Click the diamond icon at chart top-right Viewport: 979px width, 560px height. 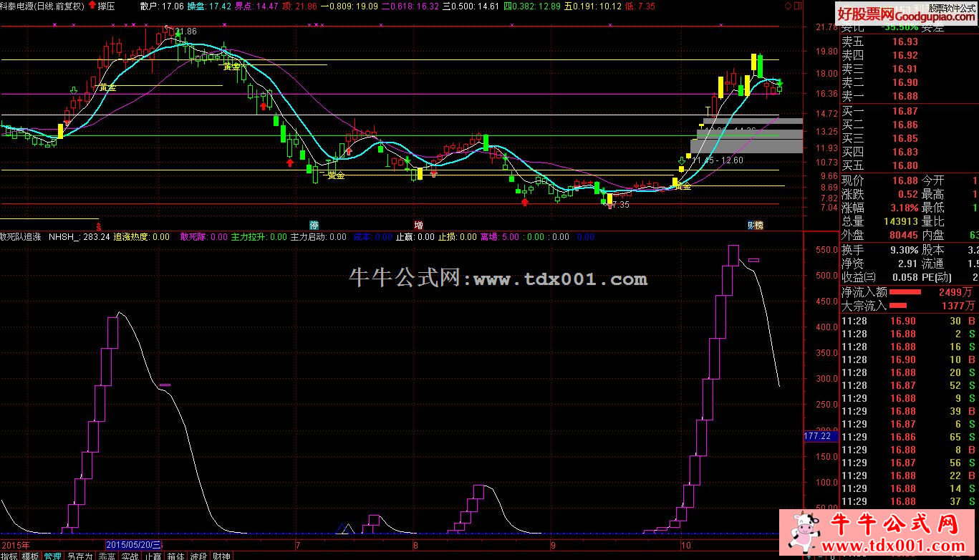pos(788,6)
